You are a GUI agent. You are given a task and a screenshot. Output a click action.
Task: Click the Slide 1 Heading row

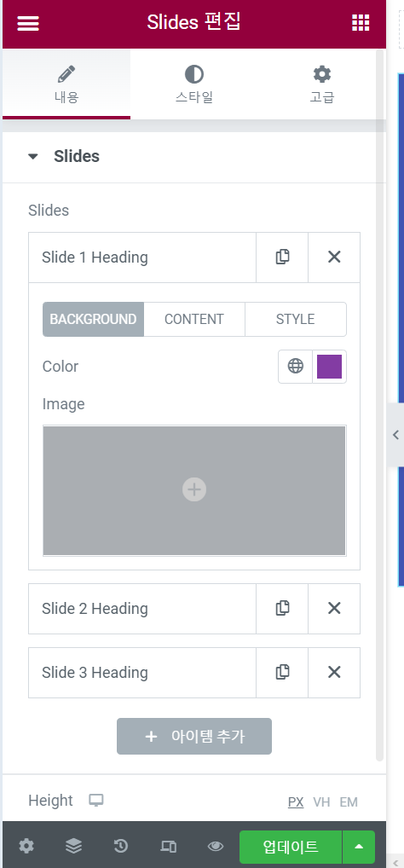pyautogui.click(x=142, y=258)
